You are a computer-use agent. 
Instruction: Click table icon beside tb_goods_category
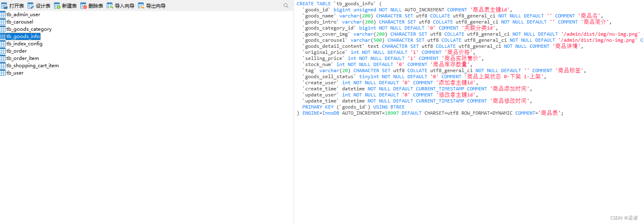tap(3, 29)
